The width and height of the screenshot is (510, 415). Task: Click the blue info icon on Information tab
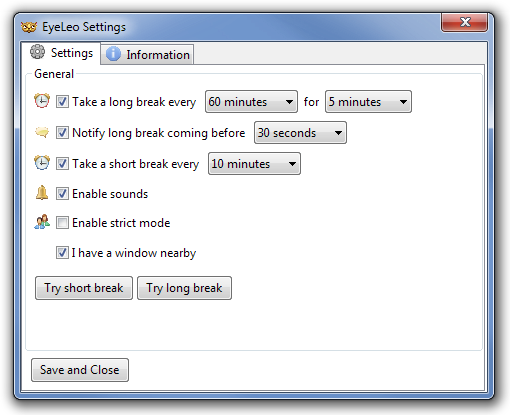click(113, 54)
